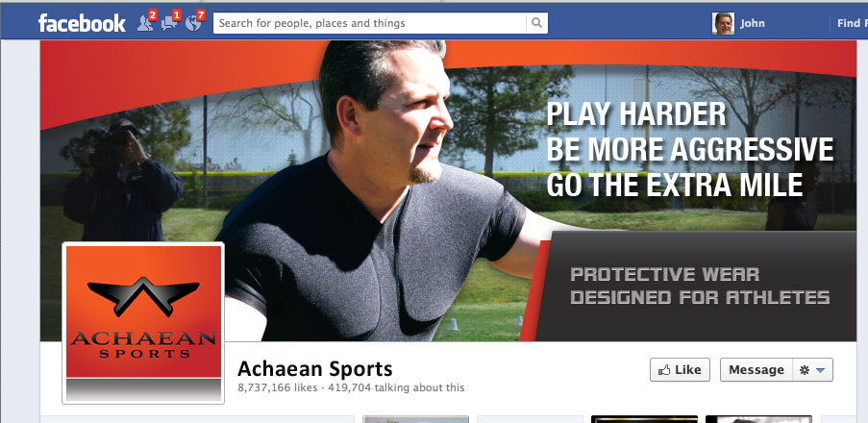Click the thumbs-up icon on Like button

pos(664,370)
